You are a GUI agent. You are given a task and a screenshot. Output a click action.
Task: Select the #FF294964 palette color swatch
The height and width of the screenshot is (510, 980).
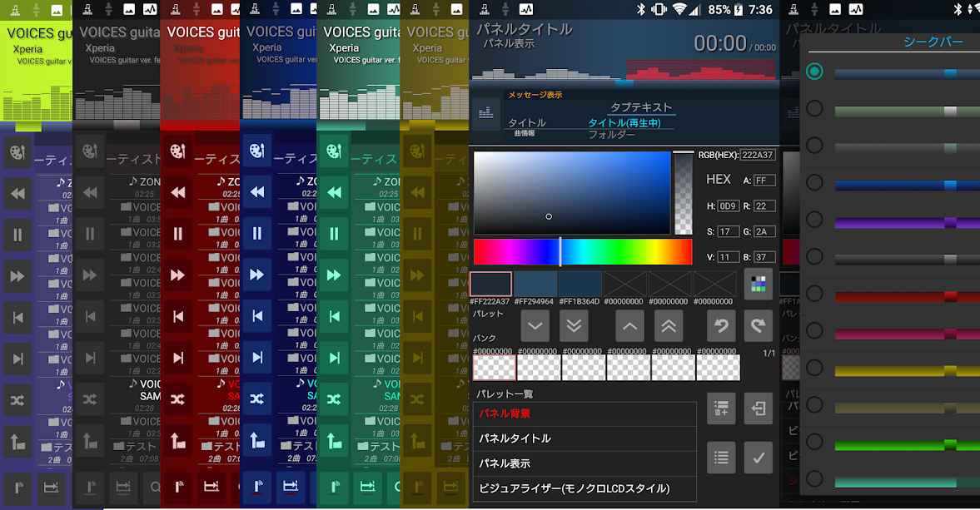pyautogui.click(x=535, y=284)
